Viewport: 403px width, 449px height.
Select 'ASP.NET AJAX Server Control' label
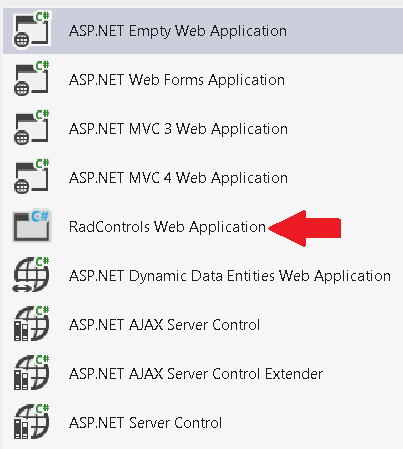pos(164,325)
